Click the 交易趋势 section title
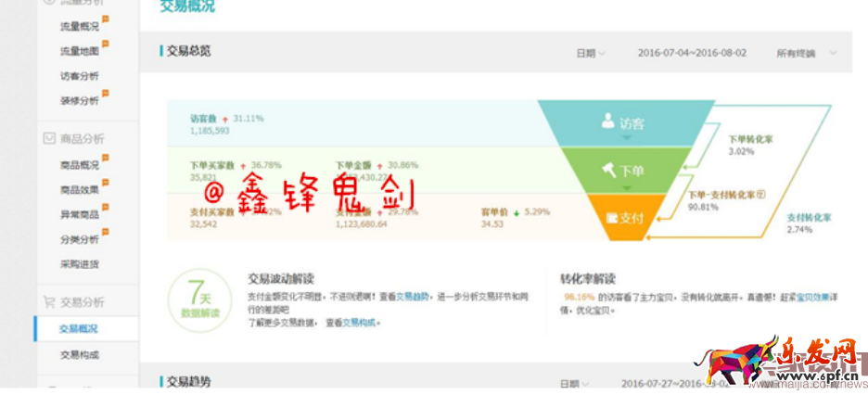The height and width of the screenshot is (395, 868). click(189, 381)
